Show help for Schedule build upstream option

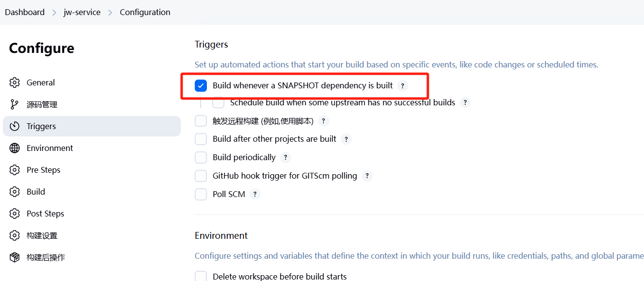coord(465,103)
